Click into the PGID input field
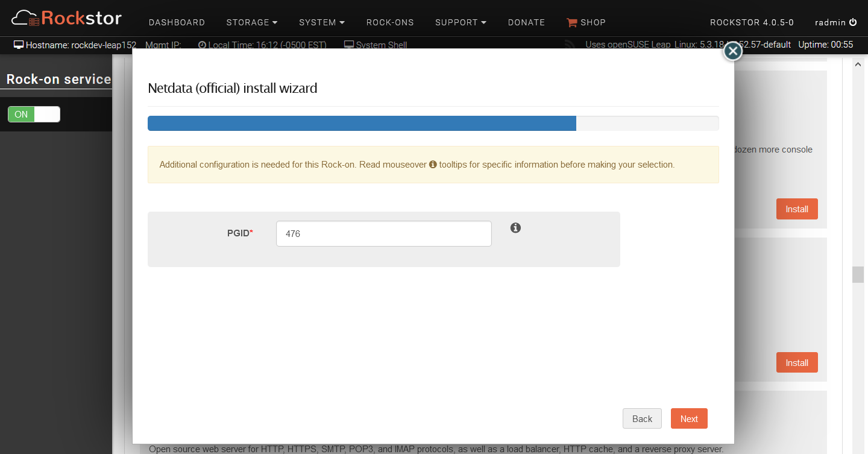Image resolution: width=868 pixels, height=454 pixels. (383, 233)
